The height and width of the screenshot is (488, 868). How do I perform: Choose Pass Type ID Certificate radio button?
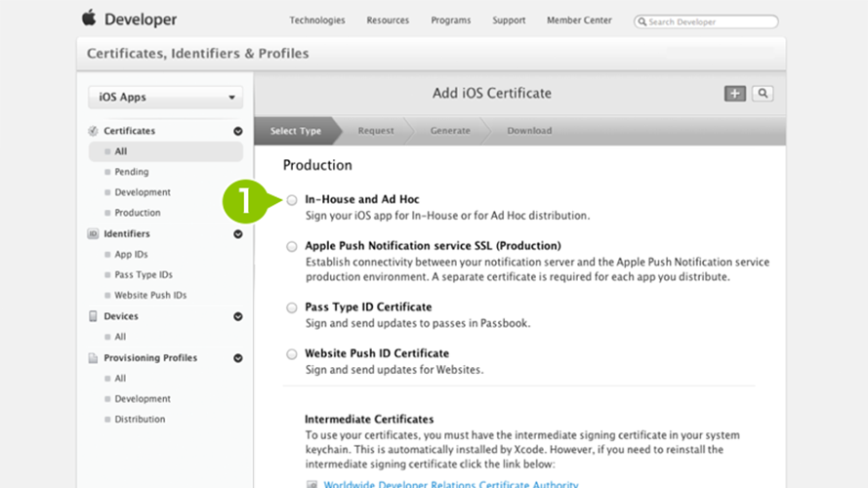coord(292,307)
